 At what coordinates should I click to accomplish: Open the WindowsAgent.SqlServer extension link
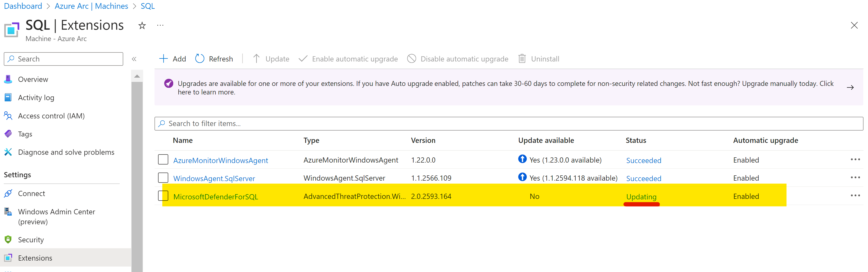(214, 178)
